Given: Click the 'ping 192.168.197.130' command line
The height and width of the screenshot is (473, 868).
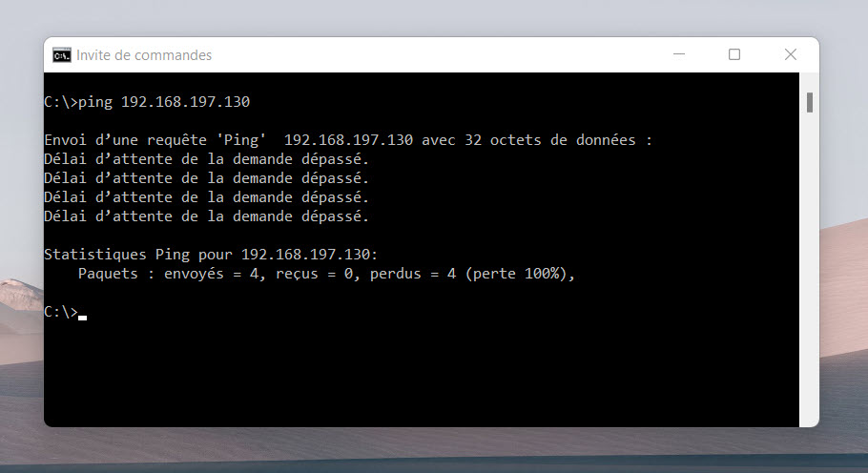Looking at the screenshot, I should pos(147,102).
